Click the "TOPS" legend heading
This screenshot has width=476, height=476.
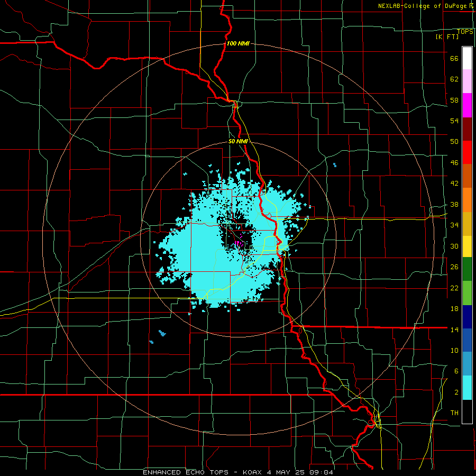465,32
